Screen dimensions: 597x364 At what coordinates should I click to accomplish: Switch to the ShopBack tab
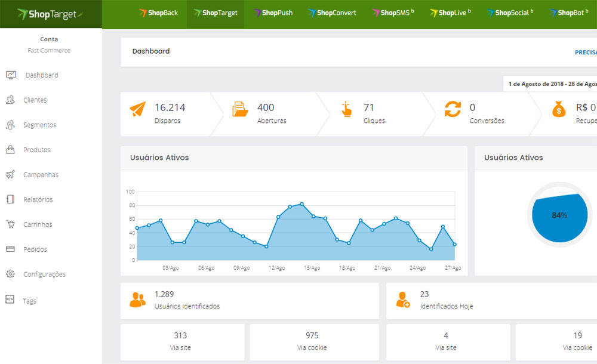158,13
